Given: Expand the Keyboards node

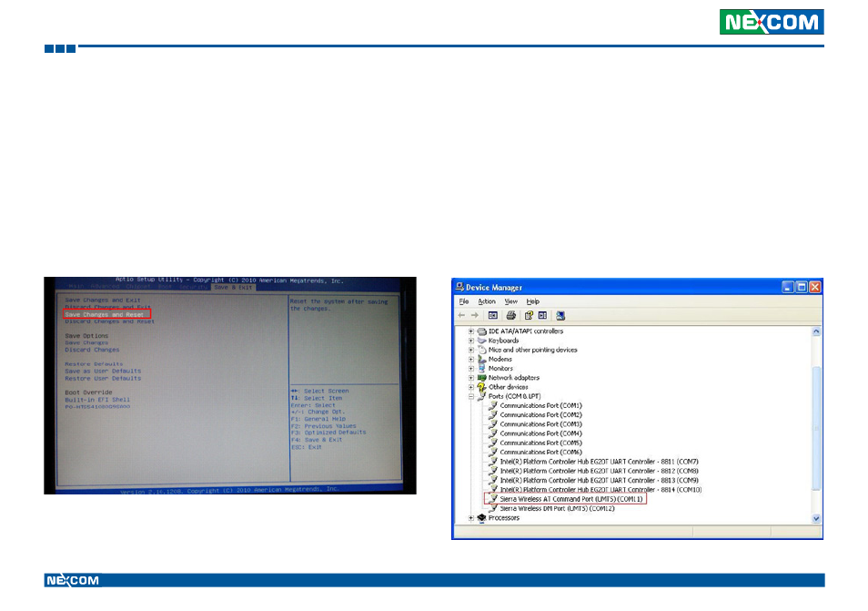Looking at the screenshot, I should [x=471, y=341].
